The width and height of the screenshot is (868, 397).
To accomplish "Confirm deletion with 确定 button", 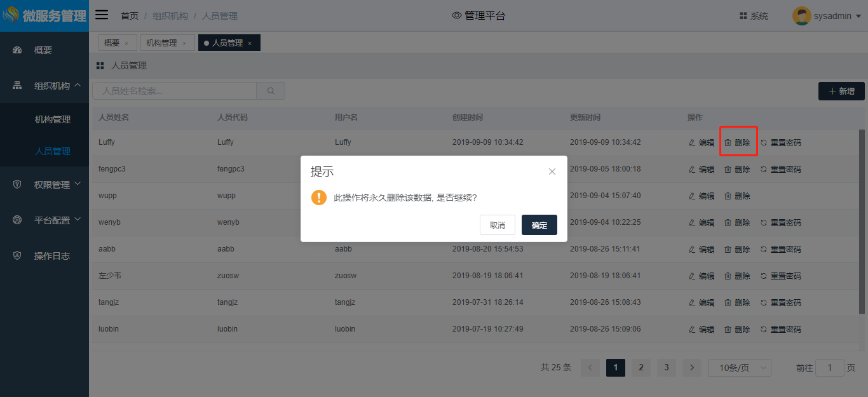I will (x=539, y=225).
